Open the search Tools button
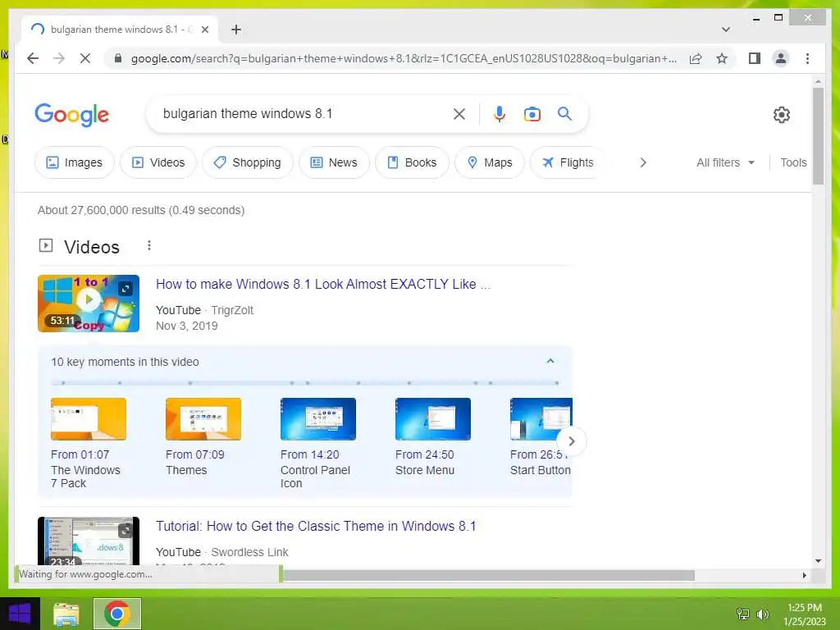The width and height of the screenshot is (840, 630). (793, 162)
